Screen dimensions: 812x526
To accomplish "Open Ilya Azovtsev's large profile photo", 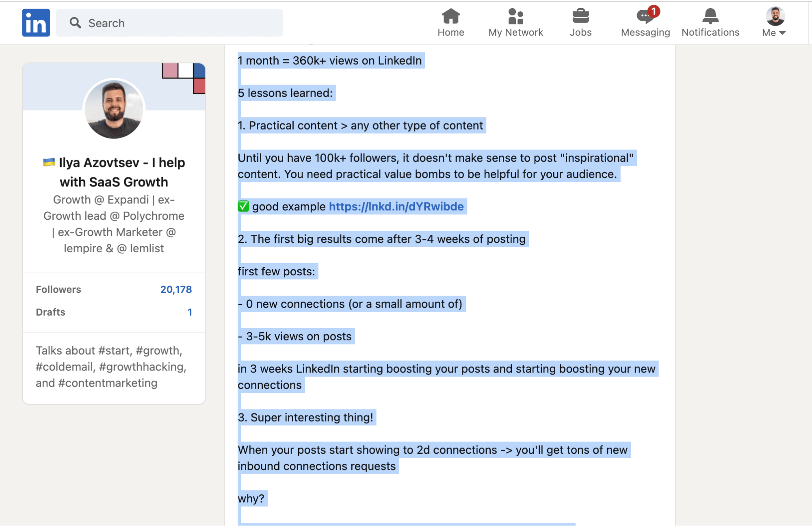I will point(114,109).
